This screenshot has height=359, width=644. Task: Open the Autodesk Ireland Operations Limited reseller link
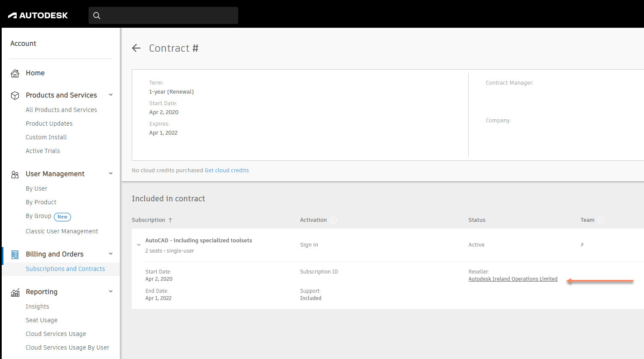coord(513,279)
